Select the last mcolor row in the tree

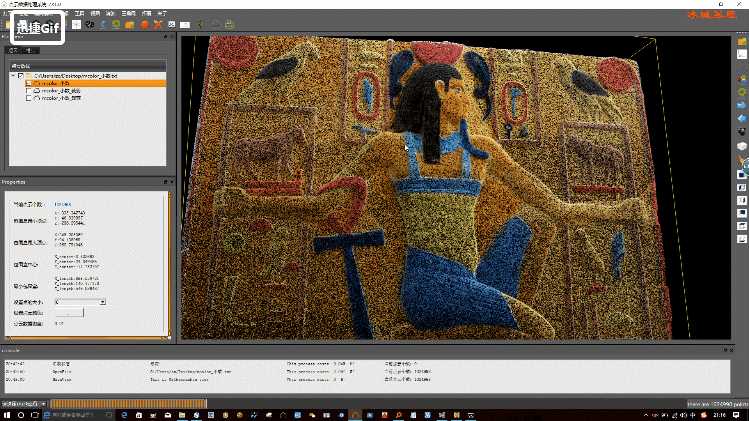[x=61, y=98]
